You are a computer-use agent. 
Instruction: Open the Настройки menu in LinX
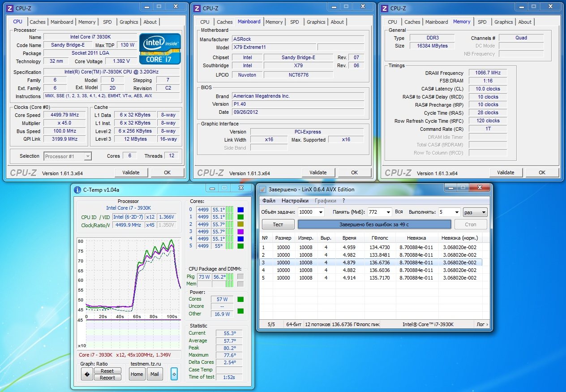coord(295,201)
